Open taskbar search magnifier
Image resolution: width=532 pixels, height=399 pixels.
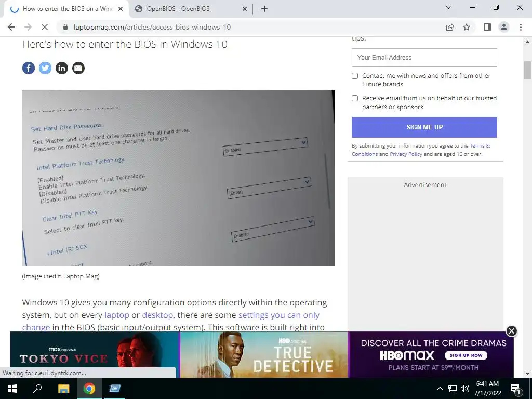click(37, 389)
